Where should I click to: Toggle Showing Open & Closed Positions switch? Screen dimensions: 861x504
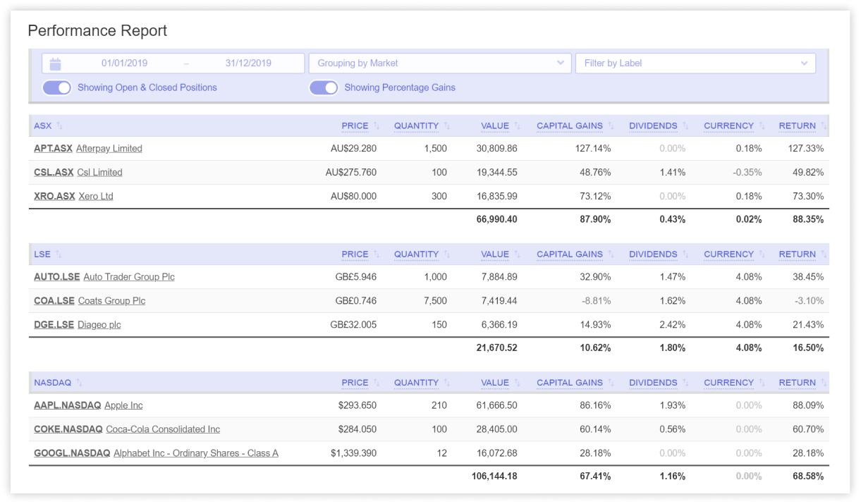click(57, 87)
